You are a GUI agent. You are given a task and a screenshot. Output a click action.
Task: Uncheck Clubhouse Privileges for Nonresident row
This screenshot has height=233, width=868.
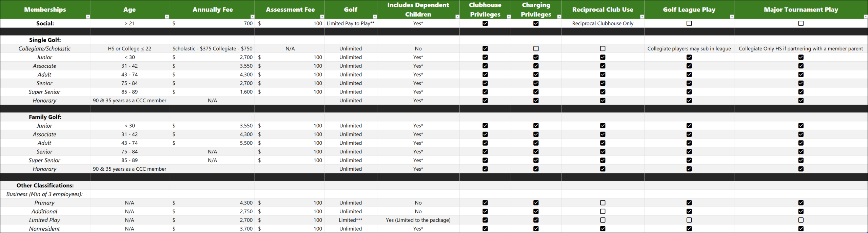485,229
